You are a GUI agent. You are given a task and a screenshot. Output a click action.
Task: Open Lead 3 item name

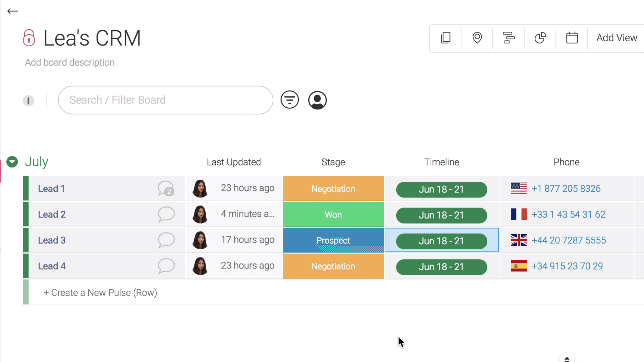tap(52, 240)
